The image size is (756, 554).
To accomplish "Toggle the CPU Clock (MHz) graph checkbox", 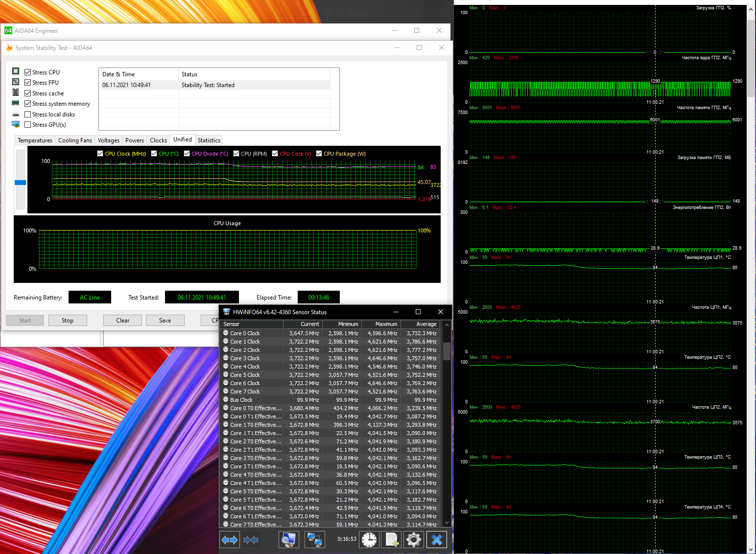I will [100, 154].
